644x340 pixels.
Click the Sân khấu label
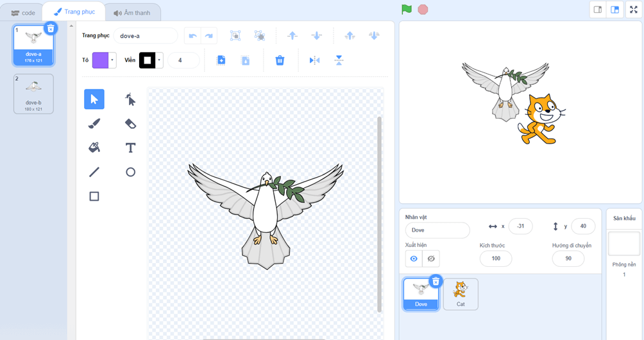pyautogui.click(x=624, y=219)
